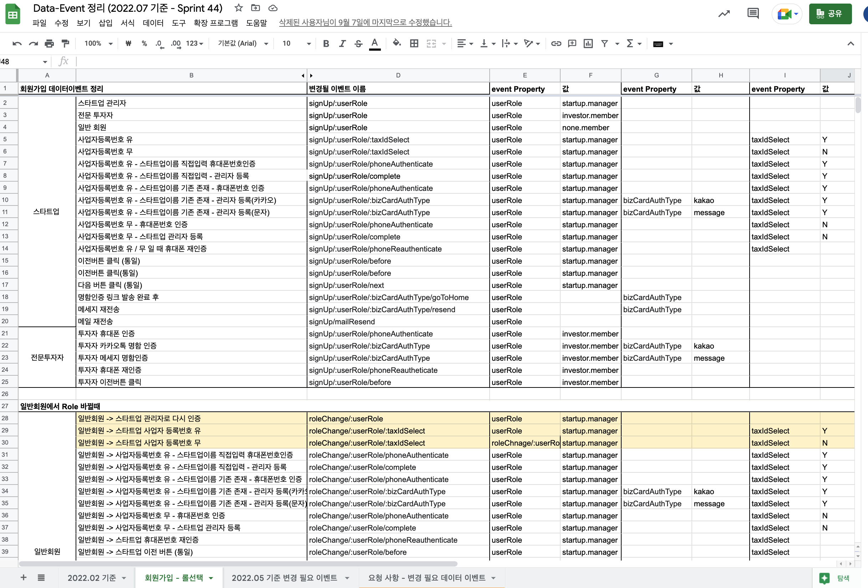
Task: Select the paint format tool
Action: coord(65,43)
